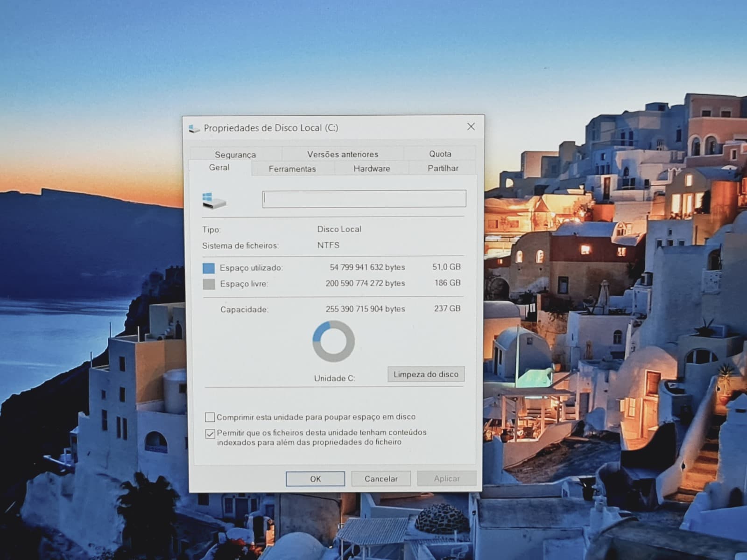Viewport: 747px width, 560px height.
Task: Click the gray free space color square
Action: pos(209,284)
